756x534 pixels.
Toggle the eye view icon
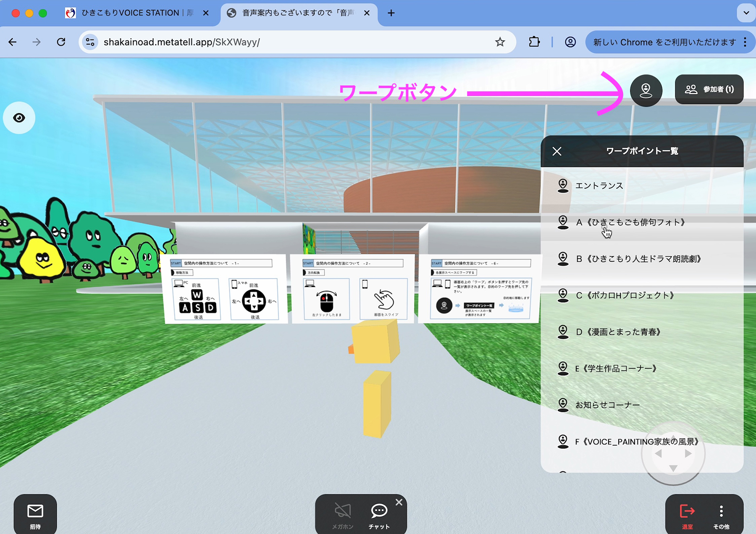click(x=19, y=118)
